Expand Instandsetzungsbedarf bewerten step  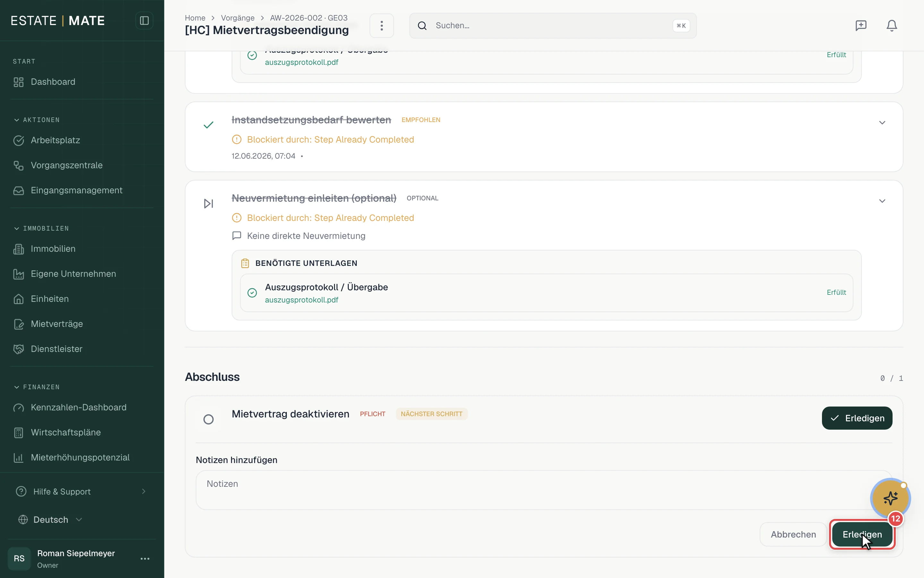coord(882,123)
